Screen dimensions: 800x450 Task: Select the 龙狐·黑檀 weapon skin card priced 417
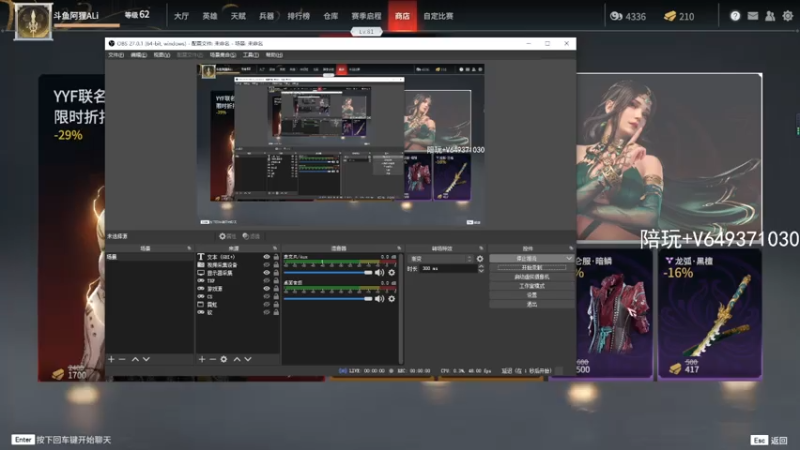(x=710, y=314)
